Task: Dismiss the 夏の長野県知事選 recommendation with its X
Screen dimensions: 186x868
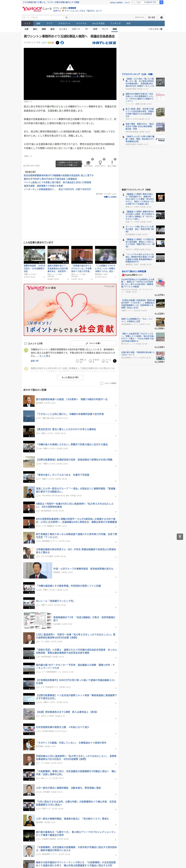Action: (x=116, y=405)
